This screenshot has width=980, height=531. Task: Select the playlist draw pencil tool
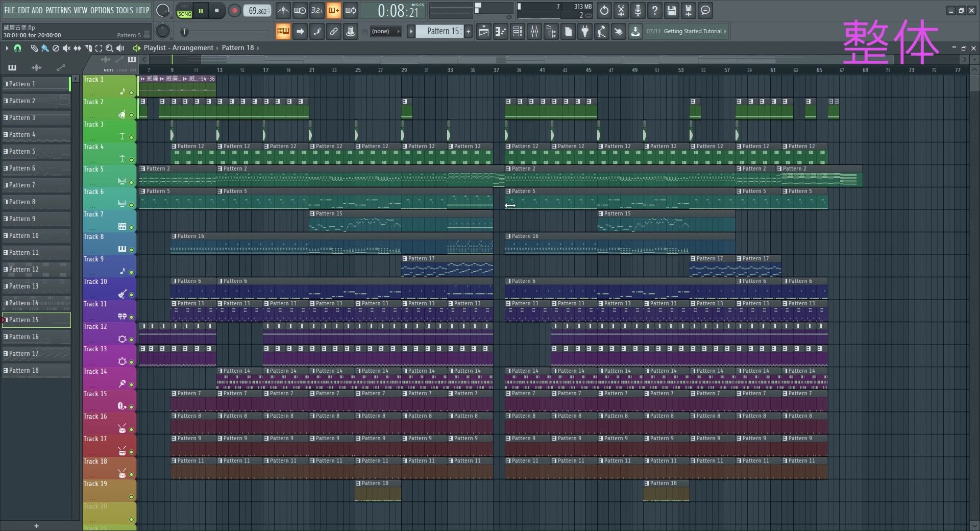[34, 48]
